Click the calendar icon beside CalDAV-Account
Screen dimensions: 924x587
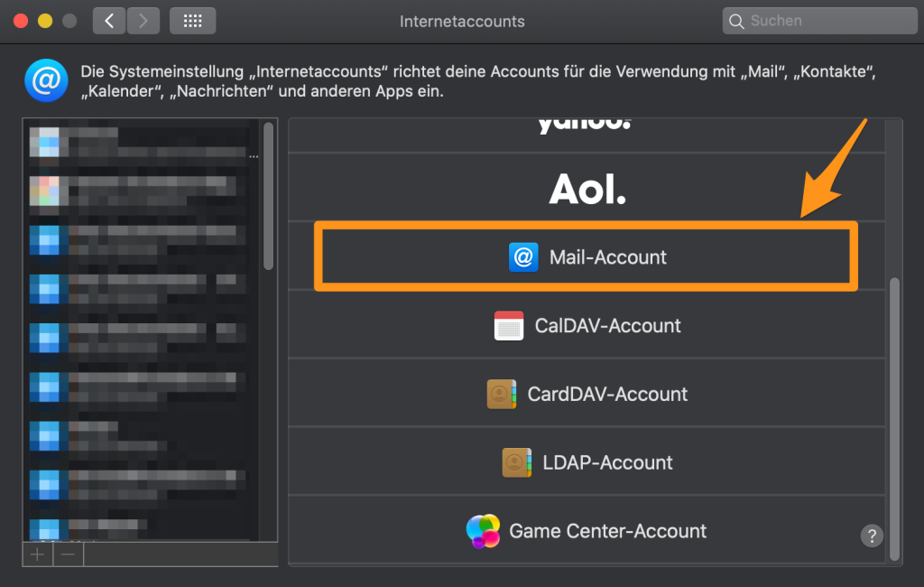click(509, 326)
